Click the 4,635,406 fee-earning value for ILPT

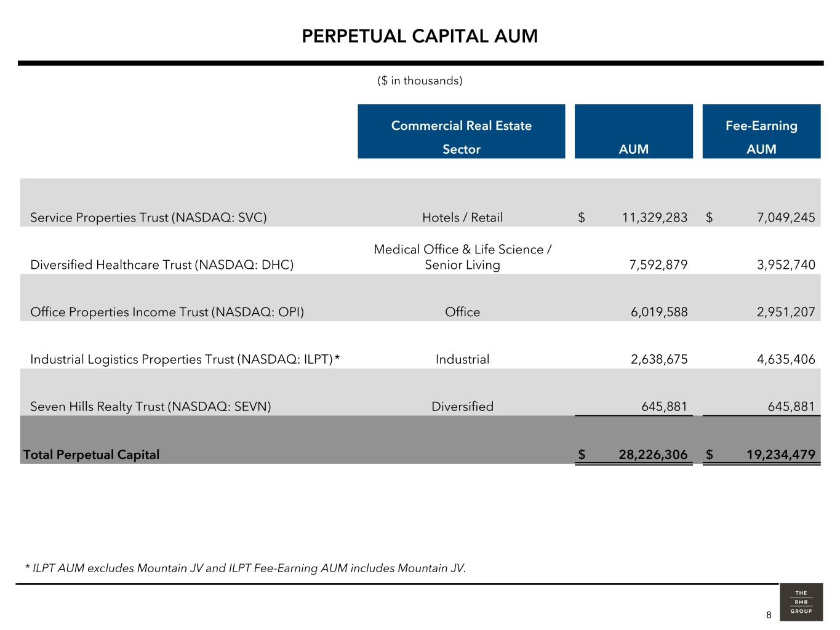786,359
